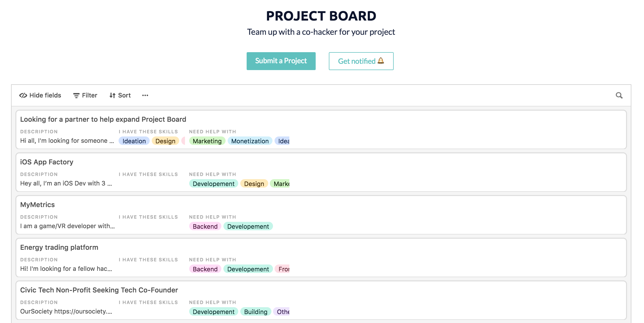Expand the overflow menu via ellipsis
The width and height of the screenshot is (644, 323).
(x=145, y=96)
